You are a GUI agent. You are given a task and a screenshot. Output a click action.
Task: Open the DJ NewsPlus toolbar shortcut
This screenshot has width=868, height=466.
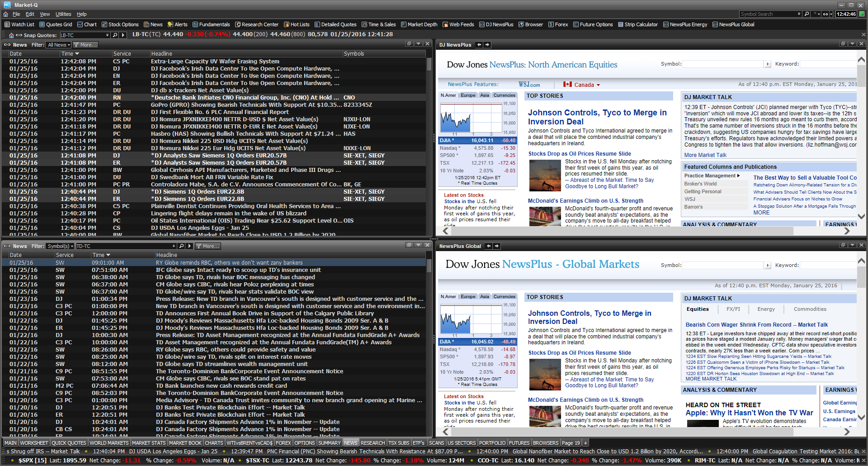496,24
